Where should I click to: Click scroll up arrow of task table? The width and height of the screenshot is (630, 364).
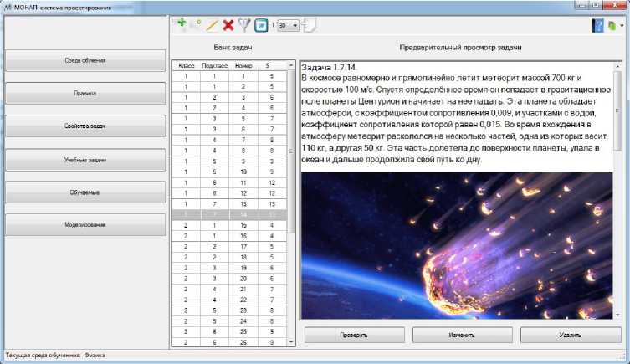(x=291, y=65)
